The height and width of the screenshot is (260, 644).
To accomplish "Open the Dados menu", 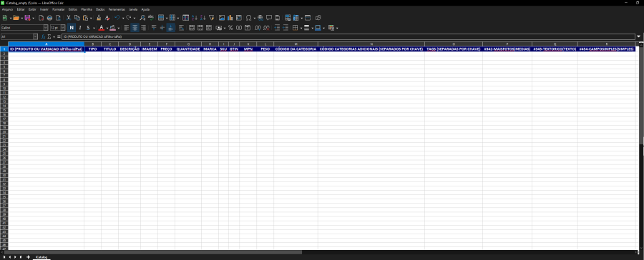I will (x=100, y=9).
